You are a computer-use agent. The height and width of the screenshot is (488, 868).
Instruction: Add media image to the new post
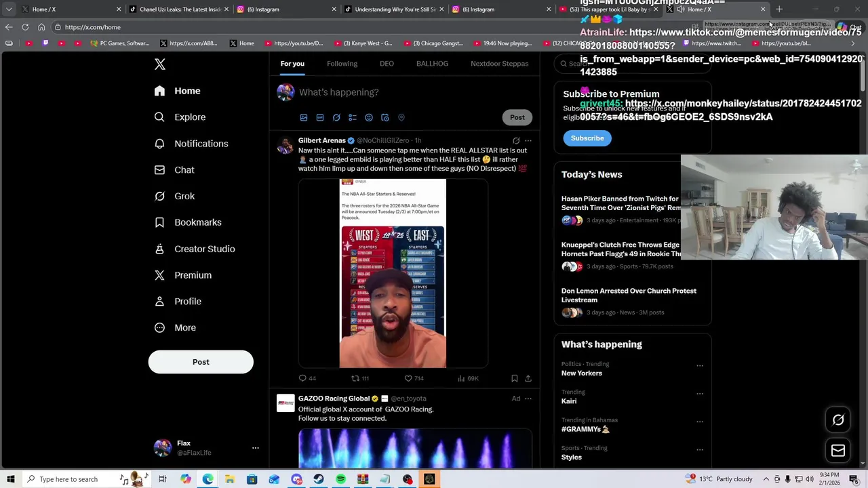(304, 118)
